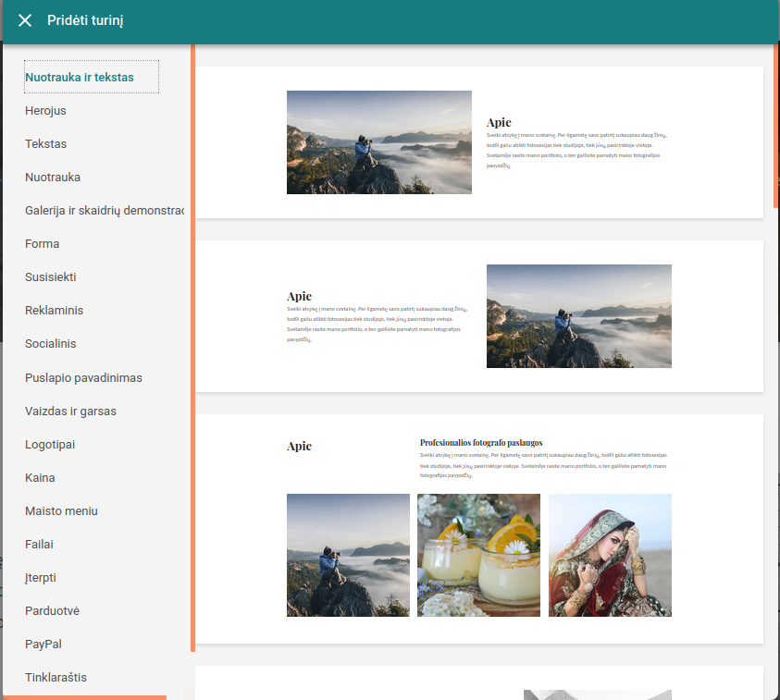Select the PayPal category
The width and height of the screenshot is (780, 700).
(x=43, y=645)
